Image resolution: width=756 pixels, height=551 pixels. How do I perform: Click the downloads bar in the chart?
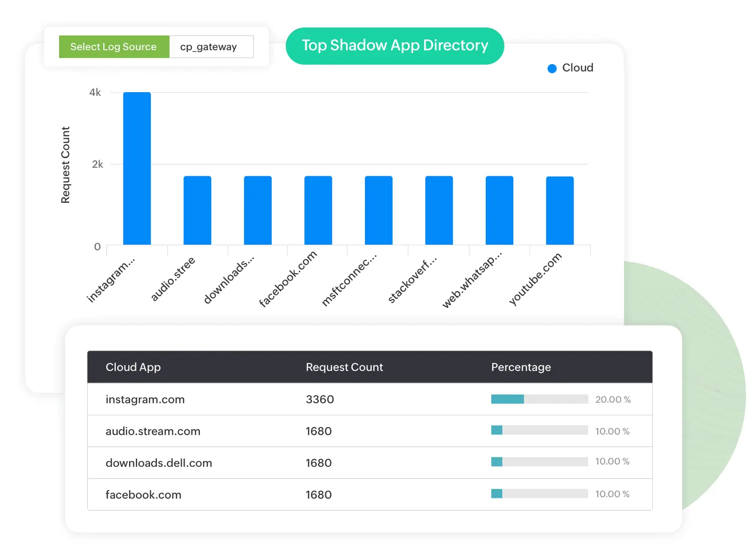(x=258, y=210)
